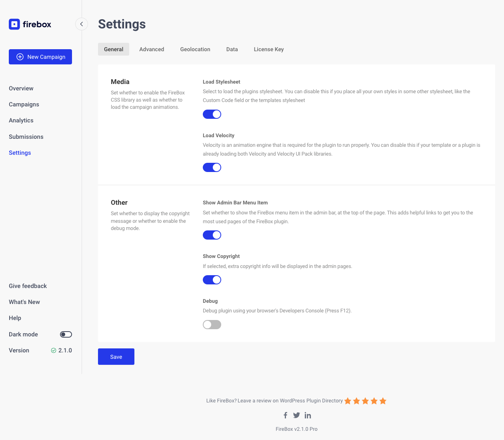Collapse the sidebar using the chevron arrow
The height and width of the screenshot is (440, 504).
(x=81, y=24)
